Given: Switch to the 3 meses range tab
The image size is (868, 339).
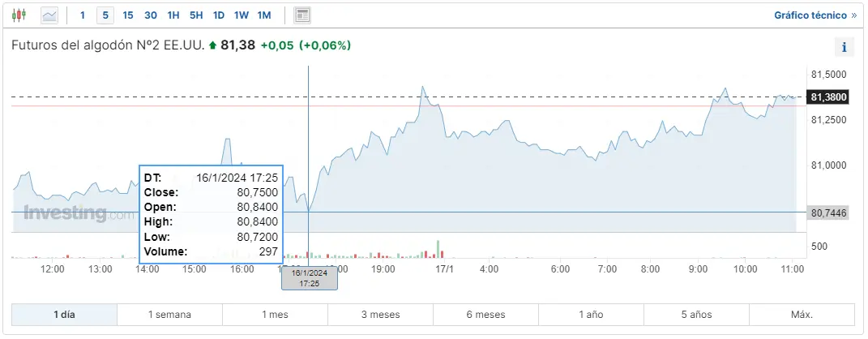Looking at the screenshot, I should click(380, 315).
